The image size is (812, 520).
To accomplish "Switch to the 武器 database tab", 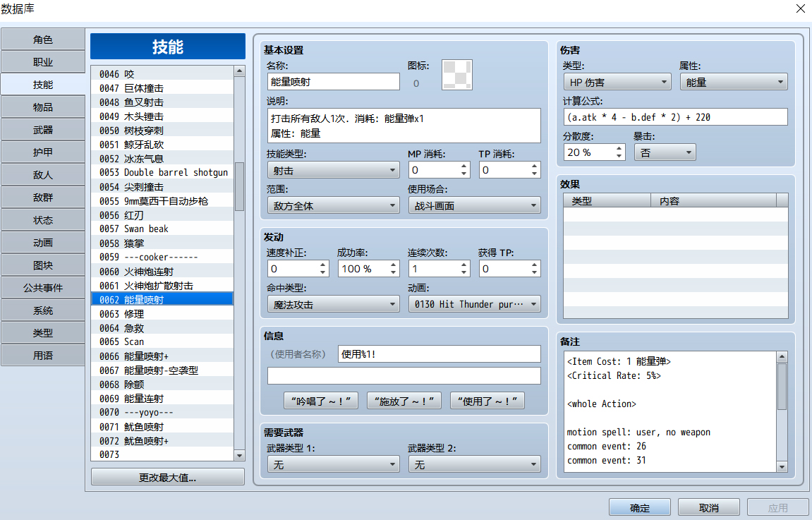I will (x=43, y=130).
